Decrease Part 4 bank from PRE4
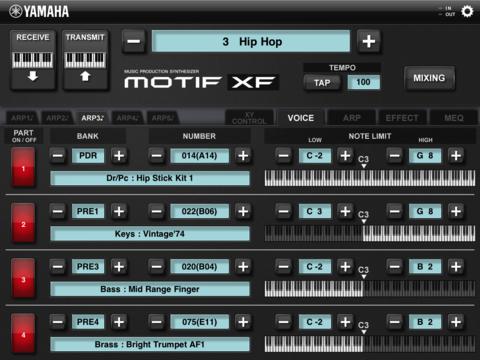This screenshot has width=480, height=360. [58, 322]
